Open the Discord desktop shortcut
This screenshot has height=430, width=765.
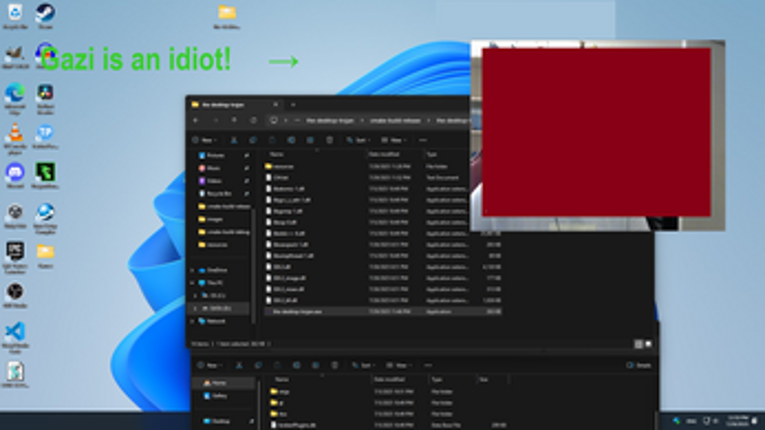point(15,176)
